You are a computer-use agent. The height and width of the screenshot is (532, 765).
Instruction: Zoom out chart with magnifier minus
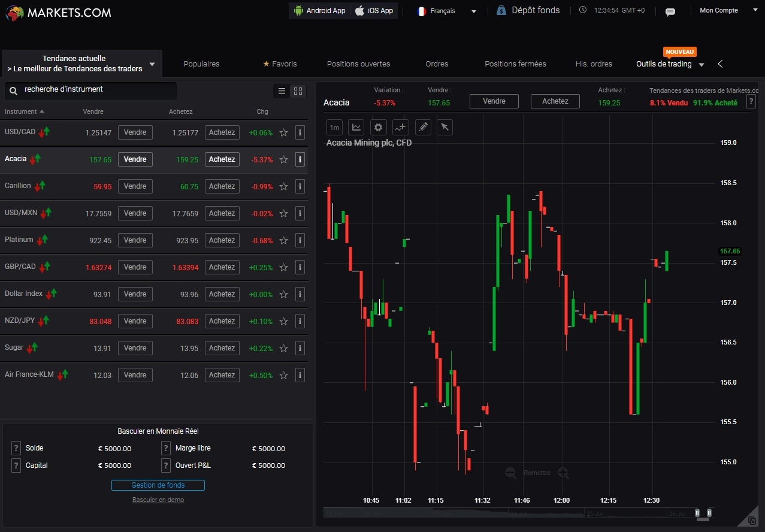pos(510,473)
